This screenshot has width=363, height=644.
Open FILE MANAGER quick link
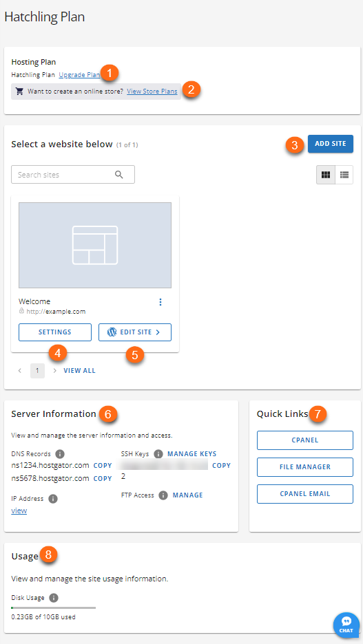[x=305, y=467]
